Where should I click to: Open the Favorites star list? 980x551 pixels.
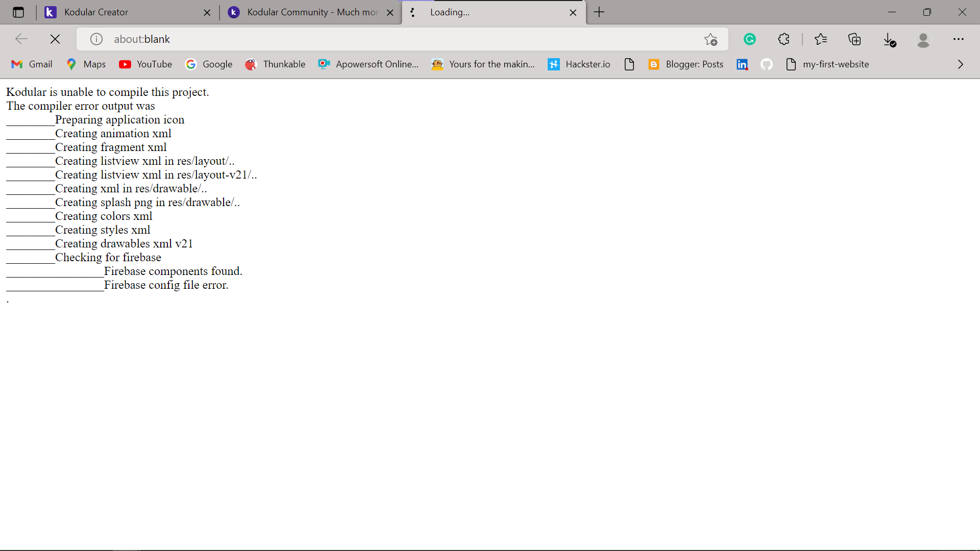tap(822, 39)
